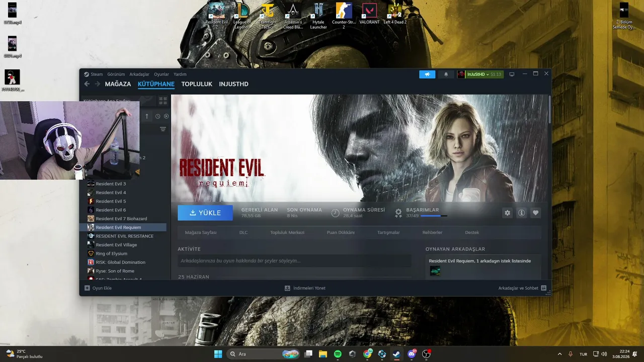Show recent games via clock icon
Screen dimensions: 644x362
click(157, 116)
